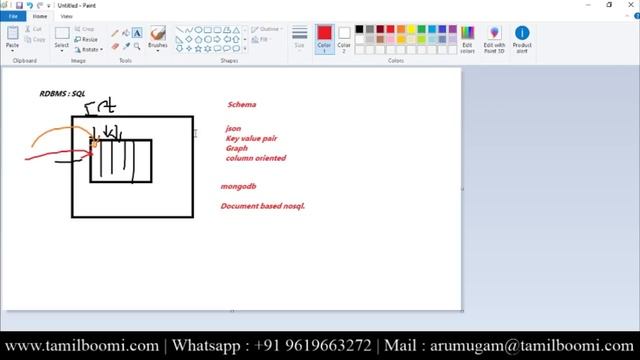Open the Product alert info
The height and width of the screenshot is (360, 640).
click(522, 39)
